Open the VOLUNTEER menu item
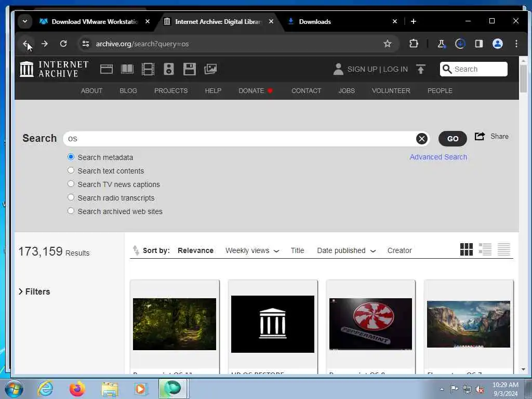 (x=391, y=91)
